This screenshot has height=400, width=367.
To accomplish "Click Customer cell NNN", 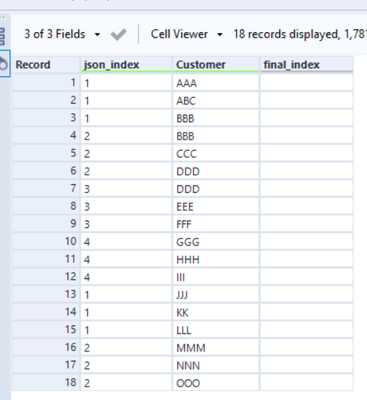I will pos(216,365).
